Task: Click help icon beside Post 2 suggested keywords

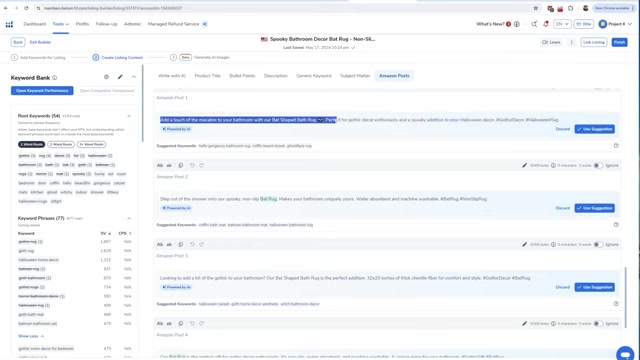Action: pyautogui.click(x=616, y=225)
